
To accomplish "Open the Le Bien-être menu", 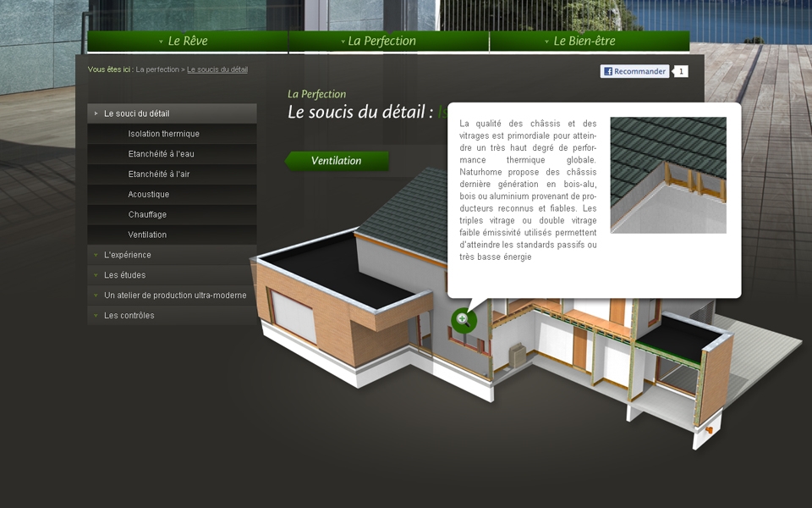I will pos(590,41).
